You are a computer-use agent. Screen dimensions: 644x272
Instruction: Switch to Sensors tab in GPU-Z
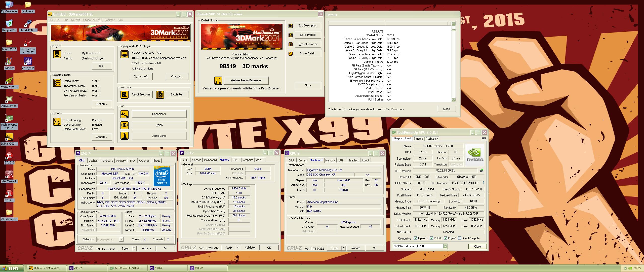pos(419,139)
